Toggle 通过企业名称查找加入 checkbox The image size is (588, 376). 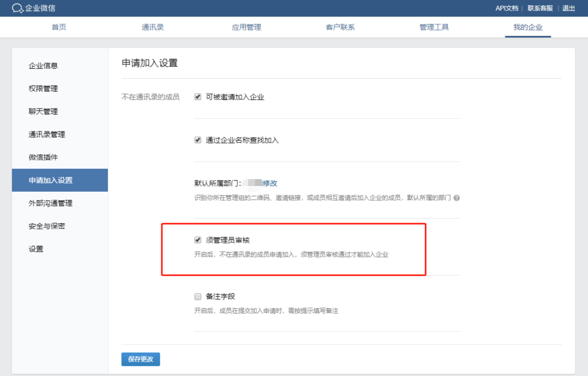tap(198, 140)
